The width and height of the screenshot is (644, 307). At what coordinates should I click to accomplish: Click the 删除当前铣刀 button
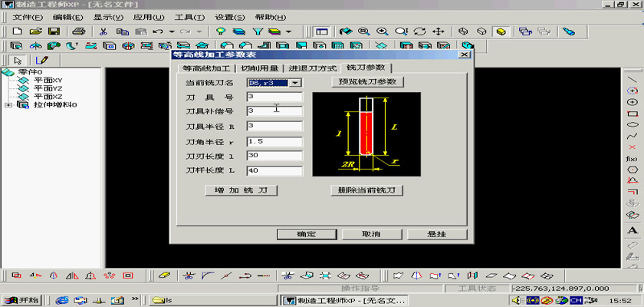pos(366,190)
